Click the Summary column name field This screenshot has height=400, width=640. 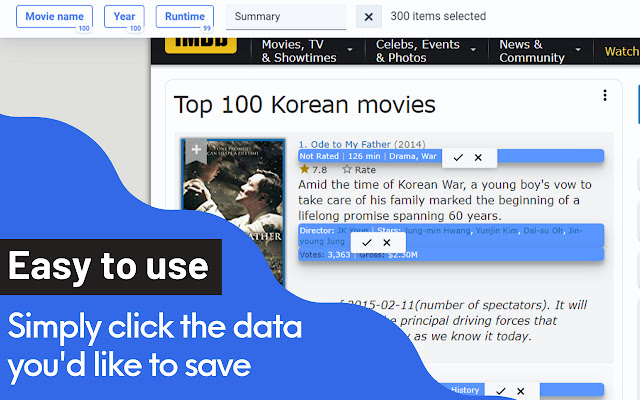click(286, 17)
